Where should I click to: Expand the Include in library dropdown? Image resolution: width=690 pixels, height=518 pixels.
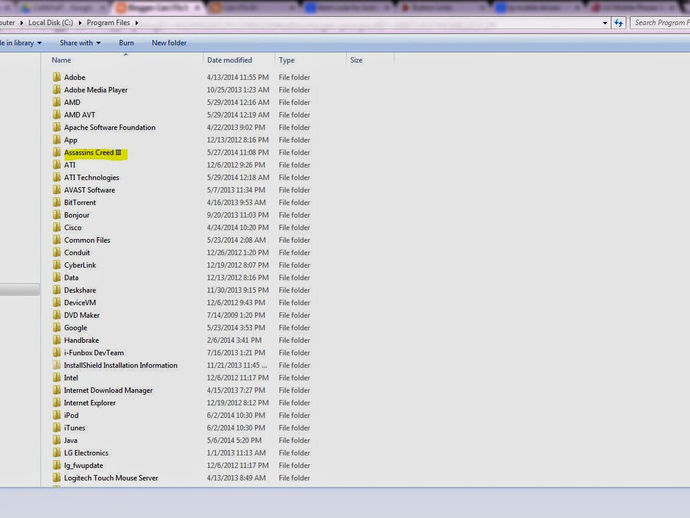pos(21,43)
